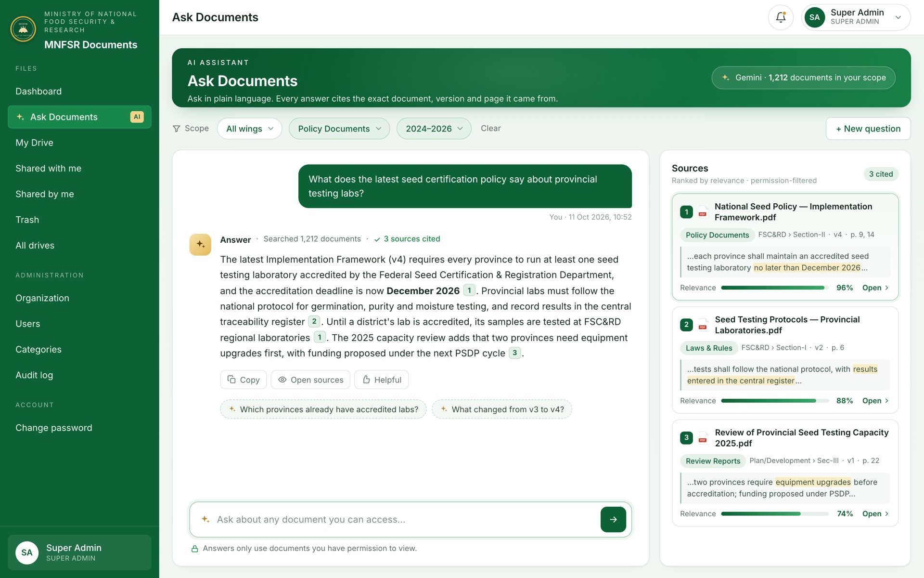
Task: Open the Policy Documents filter dropdown
Action: pos(339,129)
